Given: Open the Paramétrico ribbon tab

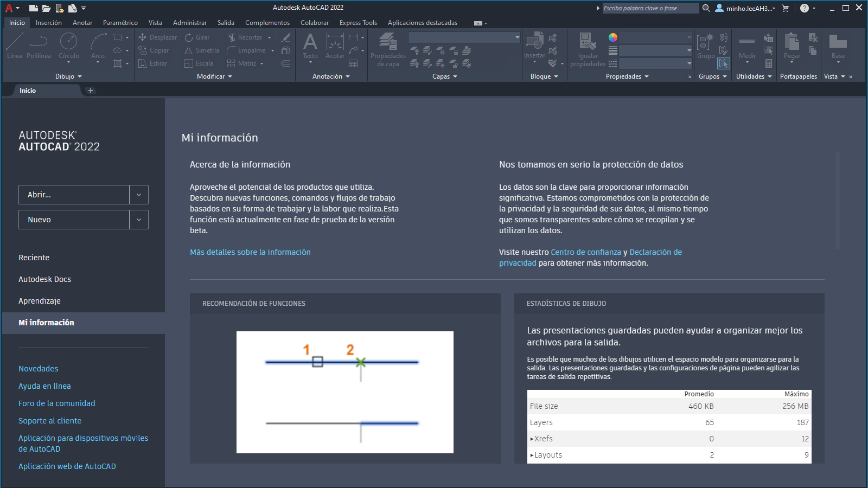Looking at the screenshot, I should [120, 23].
